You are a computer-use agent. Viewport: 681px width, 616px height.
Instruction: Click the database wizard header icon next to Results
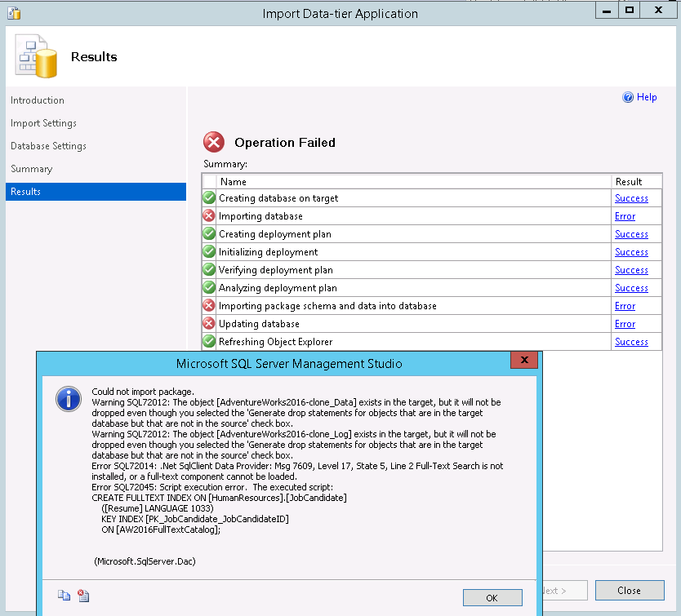(36, 56)
